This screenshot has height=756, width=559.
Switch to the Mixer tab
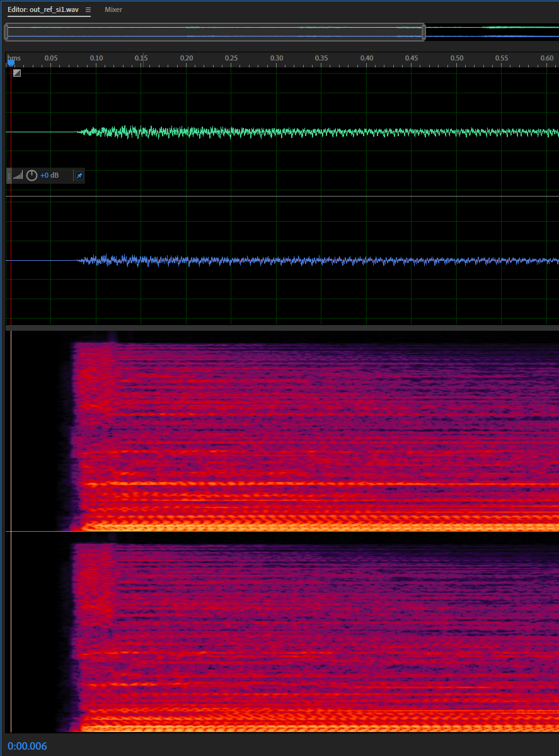[113, 10]
